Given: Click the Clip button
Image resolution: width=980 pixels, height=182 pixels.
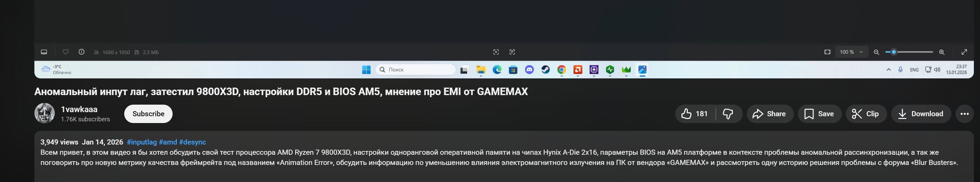Looking at the screenshot, I should pyautogui.click(x=866, y=114).
